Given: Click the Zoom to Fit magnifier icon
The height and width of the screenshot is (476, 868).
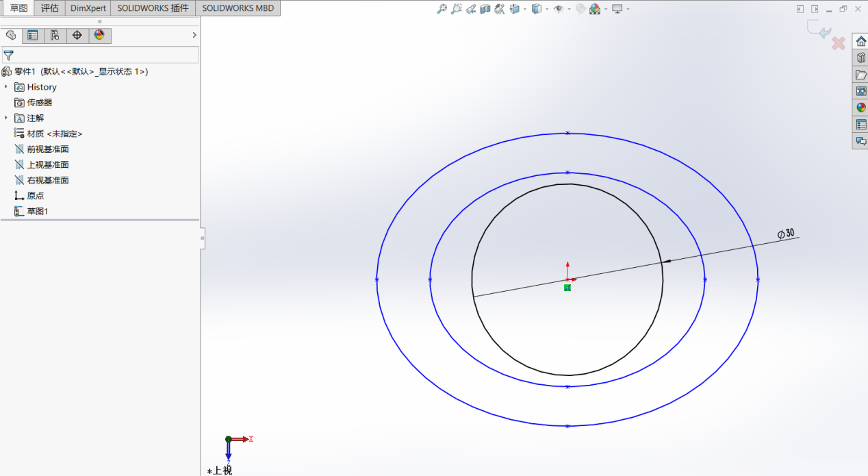Looking at the screenshot, I should pyautogui.click(x=442, y=9).
